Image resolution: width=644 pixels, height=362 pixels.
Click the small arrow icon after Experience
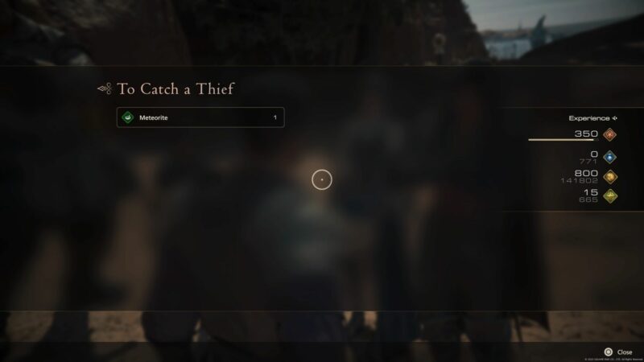pos(614,118)
